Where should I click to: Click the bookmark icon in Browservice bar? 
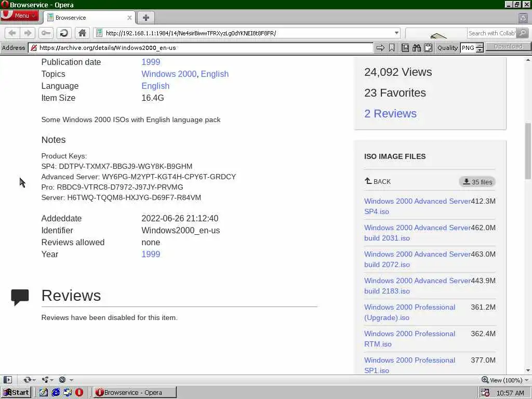click(x=392, y=48)
